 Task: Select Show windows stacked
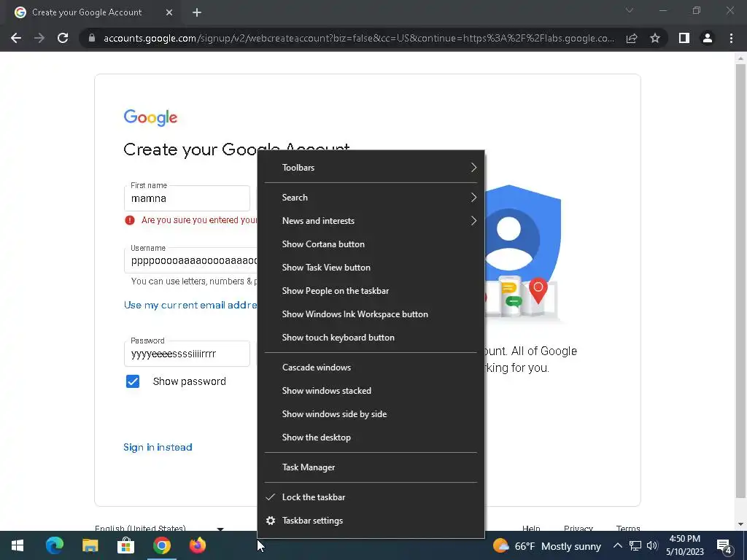(x=371, y=391)
